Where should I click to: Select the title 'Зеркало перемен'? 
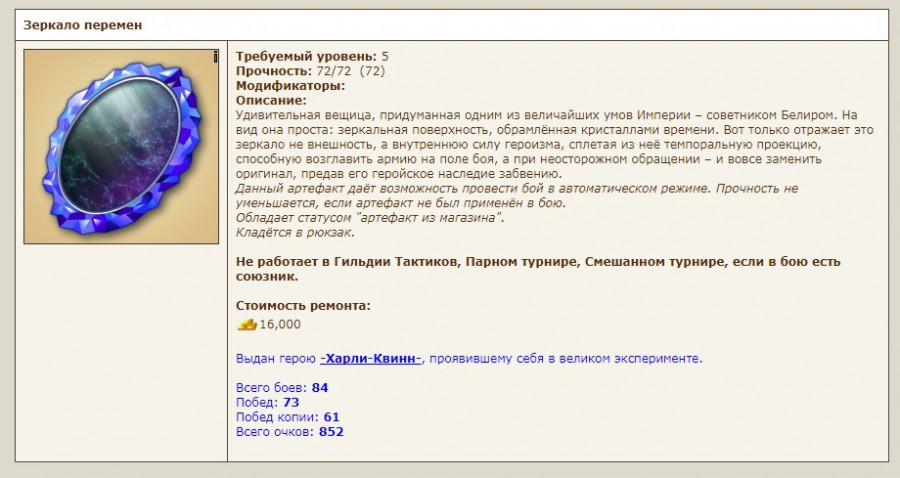pos(83,25)
